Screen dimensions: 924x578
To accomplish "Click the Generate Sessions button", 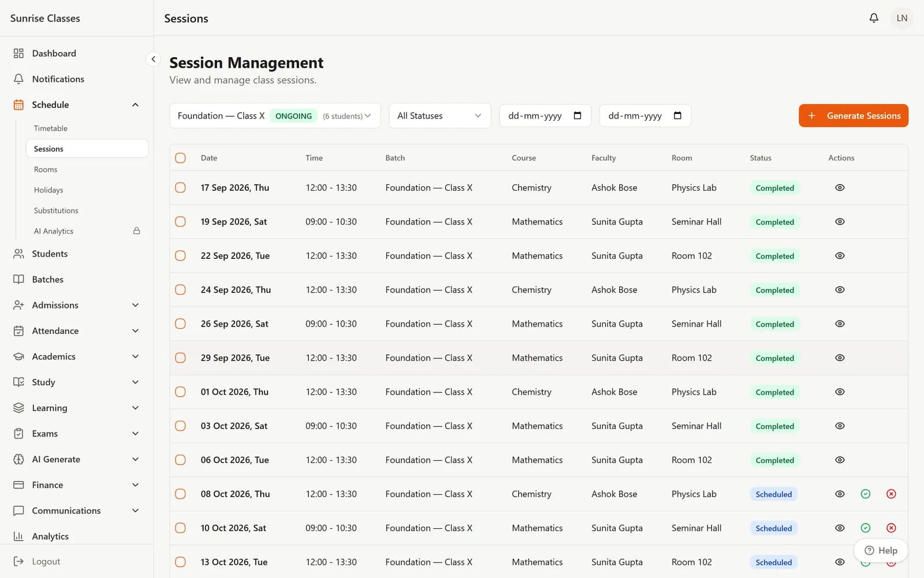I will (854, 116).
